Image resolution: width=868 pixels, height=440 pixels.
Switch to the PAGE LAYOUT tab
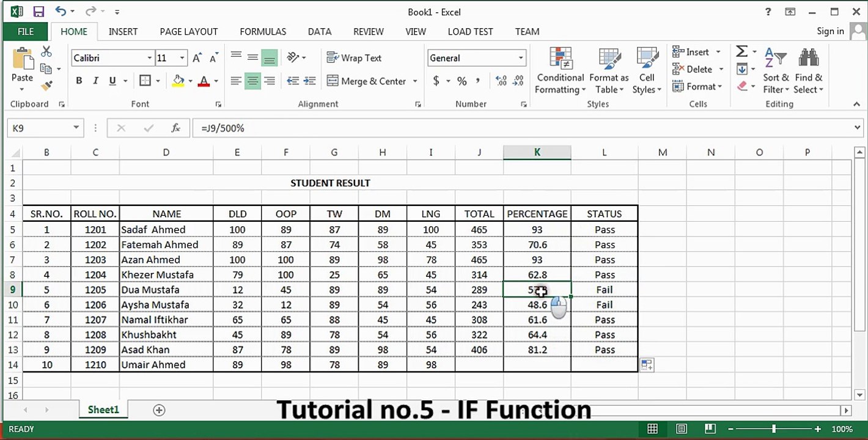coord(188,32)
